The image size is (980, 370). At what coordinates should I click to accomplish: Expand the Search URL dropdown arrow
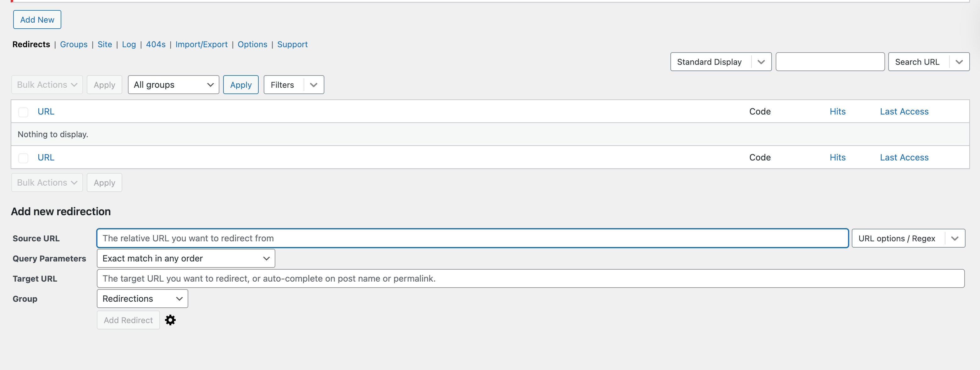(x=959, y=62)
